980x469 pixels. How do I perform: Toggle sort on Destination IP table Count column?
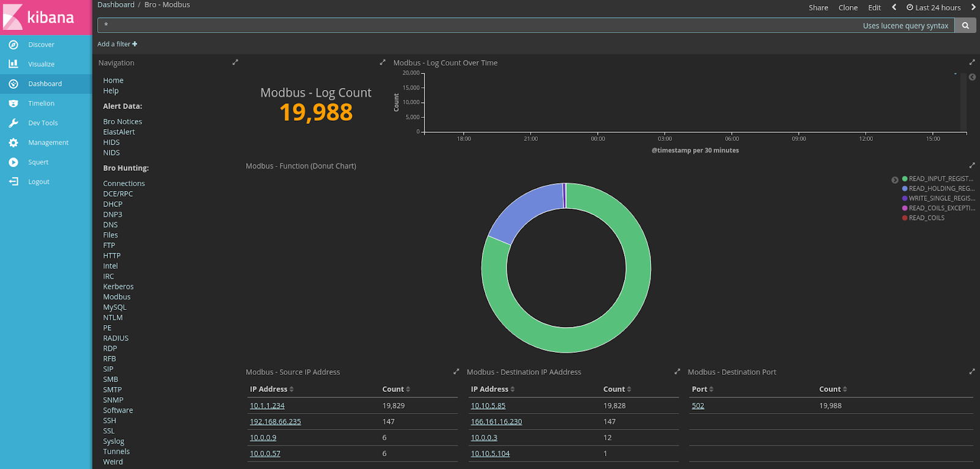click(x=629, y=389)
